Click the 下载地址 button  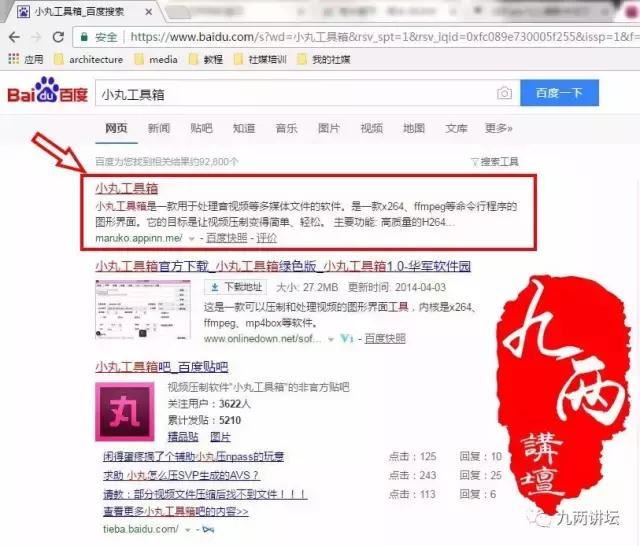[236, 287]
